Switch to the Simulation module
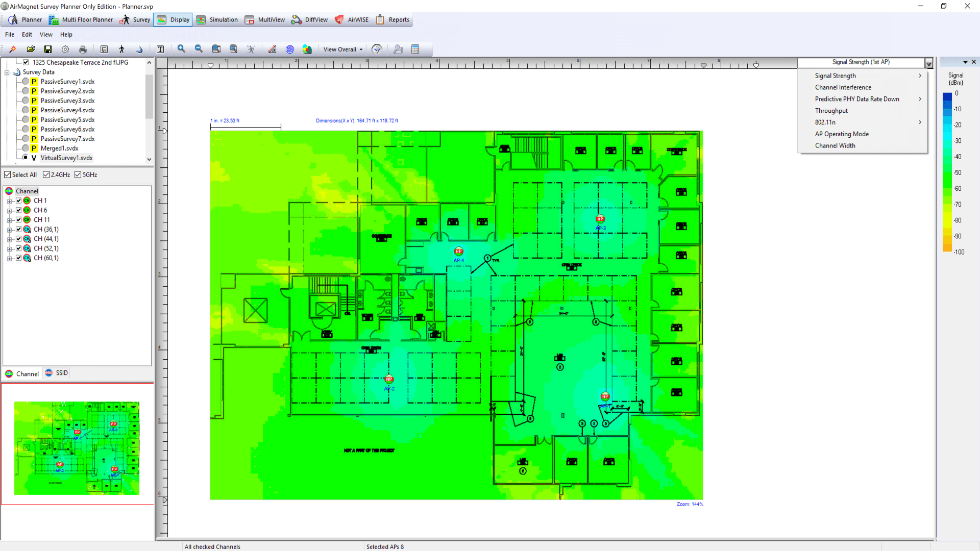 tap(217, 19)
